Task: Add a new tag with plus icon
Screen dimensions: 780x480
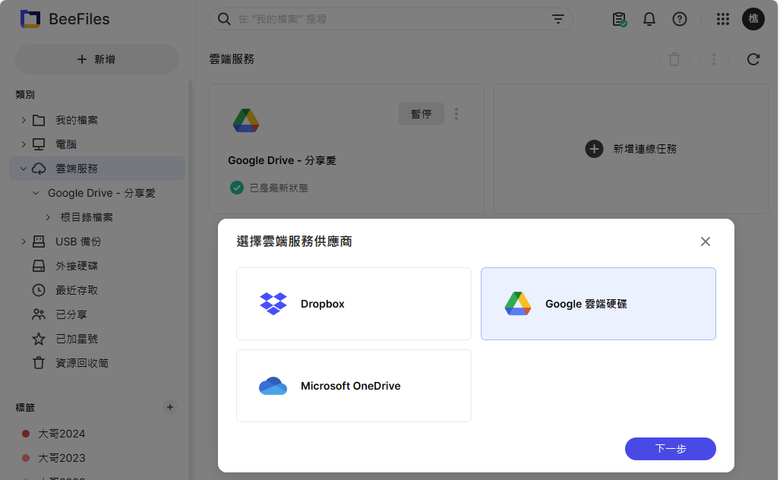Action: point(170,407)
